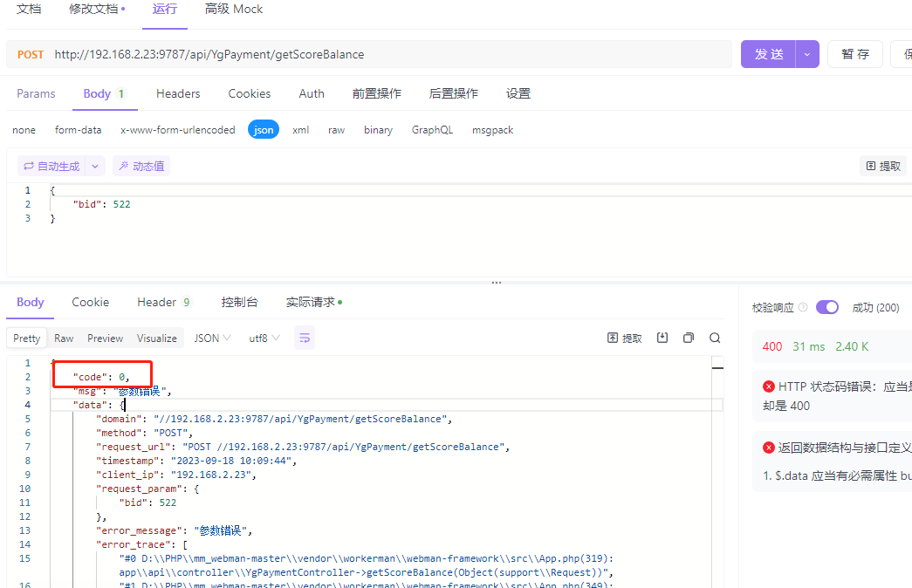This screenshot has width=912, height=588.
Task: Open the POST method selector
Action: (31, 55)
